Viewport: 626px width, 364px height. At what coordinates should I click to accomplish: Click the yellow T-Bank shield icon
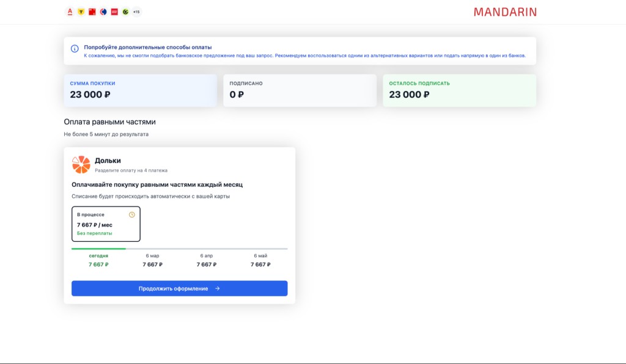pos(81,12)
